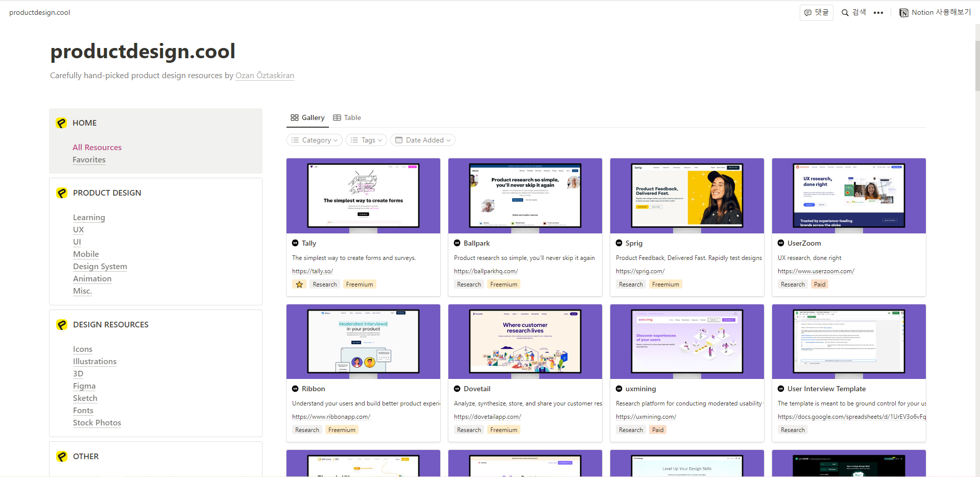This screenshot has height=477, width=980.
Task: Go to the Learning page
Action: [89, 218]
